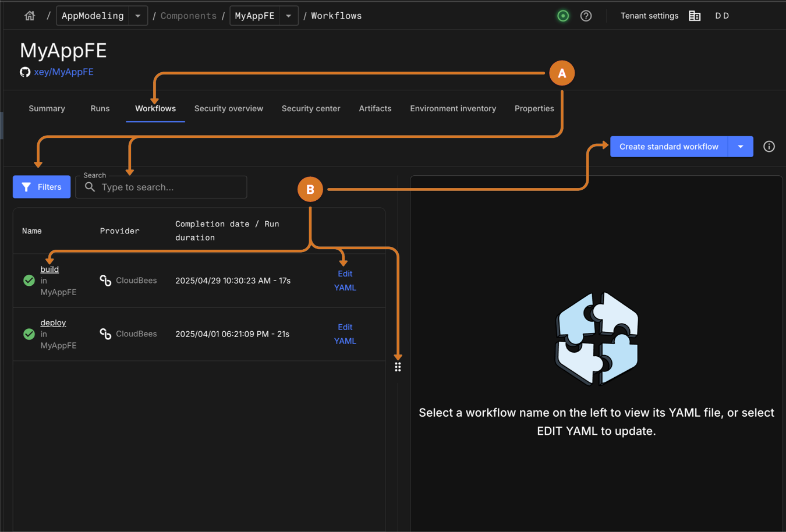786x532 pixels.
Task: Click the green status indicator icon
Action: 563,16
